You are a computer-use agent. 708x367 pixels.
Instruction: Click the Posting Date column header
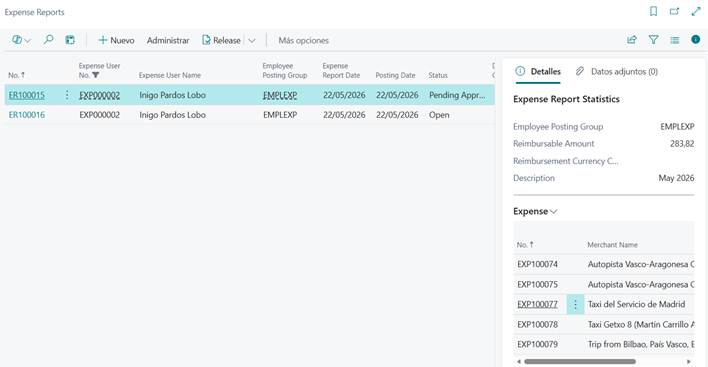tap(395, 75)
